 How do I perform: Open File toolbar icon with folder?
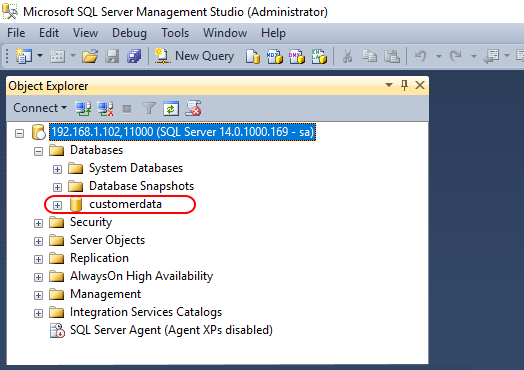tap(90, 56)
